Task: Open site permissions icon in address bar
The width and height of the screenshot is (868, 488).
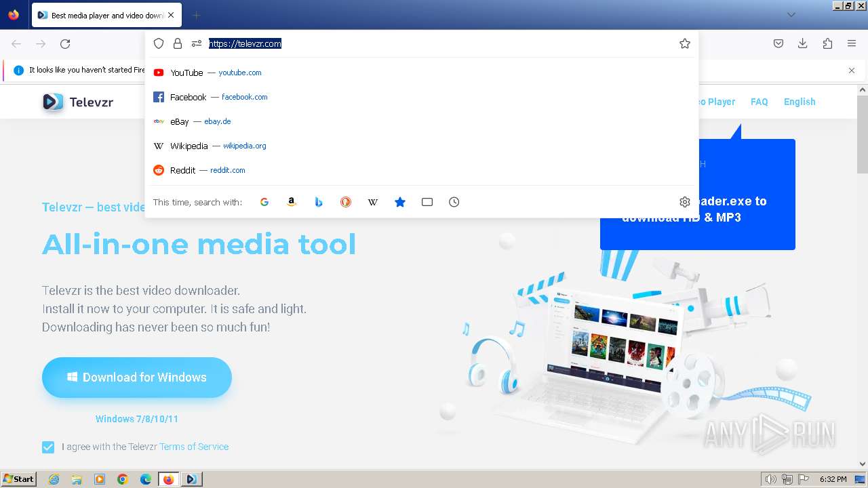Action: coord(197,43)
